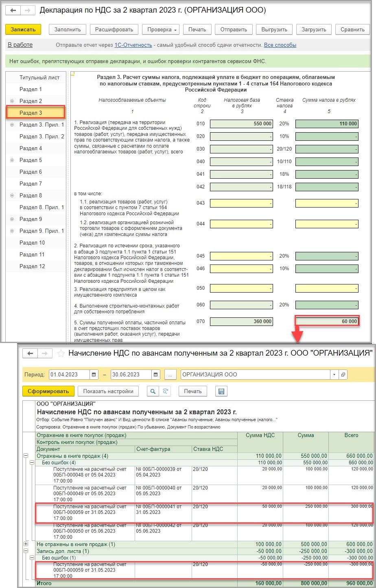Click the Загрузить button
The width and height of the screenshot is (376, 588).
click(314, 30)
